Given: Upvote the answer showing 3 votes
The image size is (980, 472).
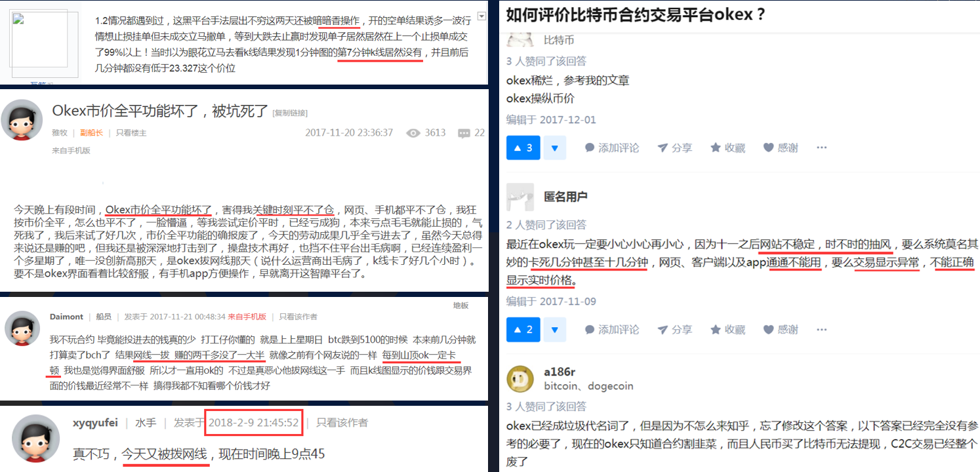Looking at the screenshot, I should (523, 147).
